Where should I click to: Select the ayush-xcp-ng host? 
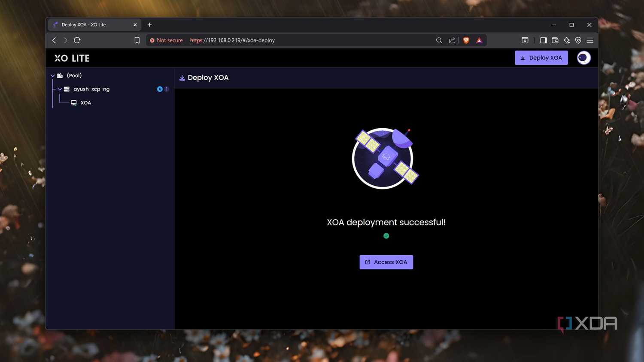point(91,89)
